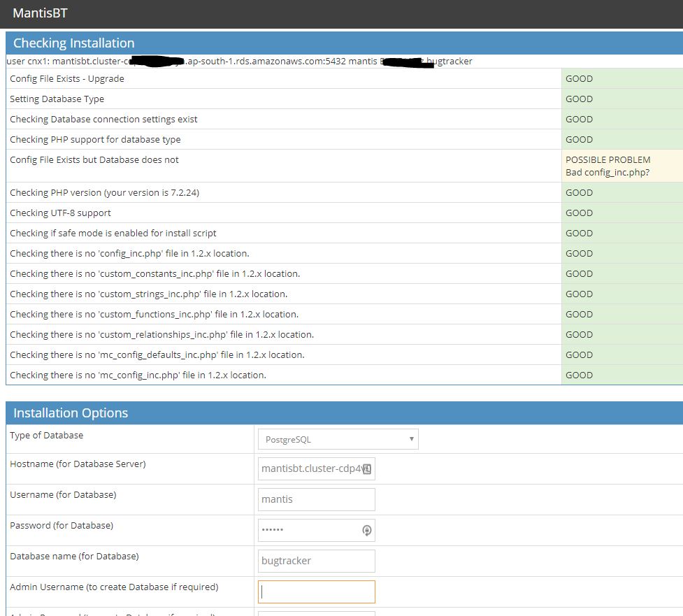Open the Type of Database dropdown
683x616 pixels.
pos(338,438)
